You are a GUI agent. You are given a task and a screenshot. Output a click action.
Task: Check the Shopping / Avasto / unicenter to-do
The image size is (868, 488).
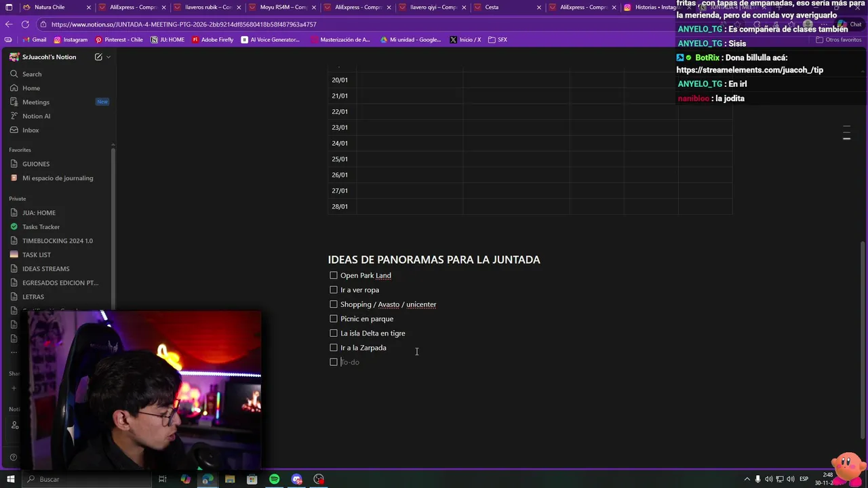tap(334, 304)
